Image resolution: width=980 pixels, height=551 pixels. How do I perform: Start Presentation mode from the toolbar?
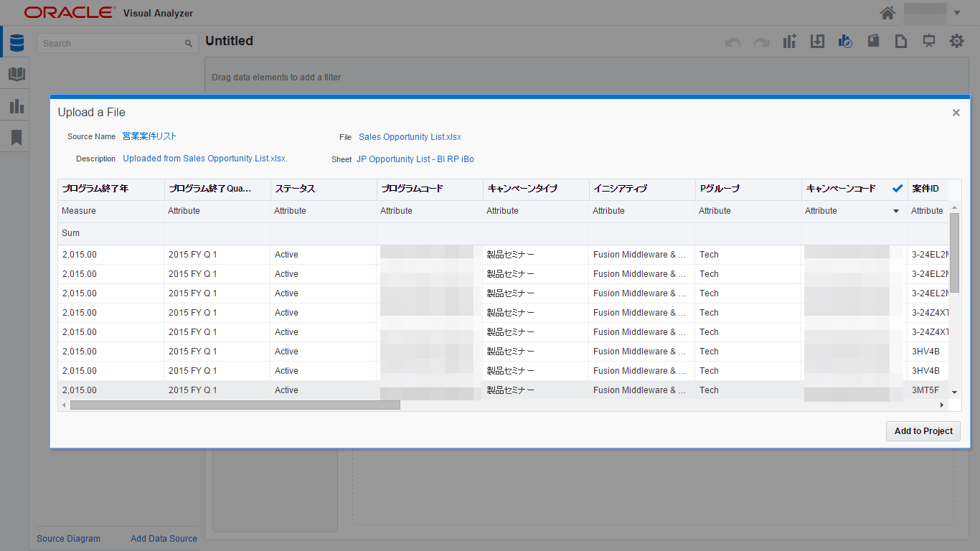929,41
